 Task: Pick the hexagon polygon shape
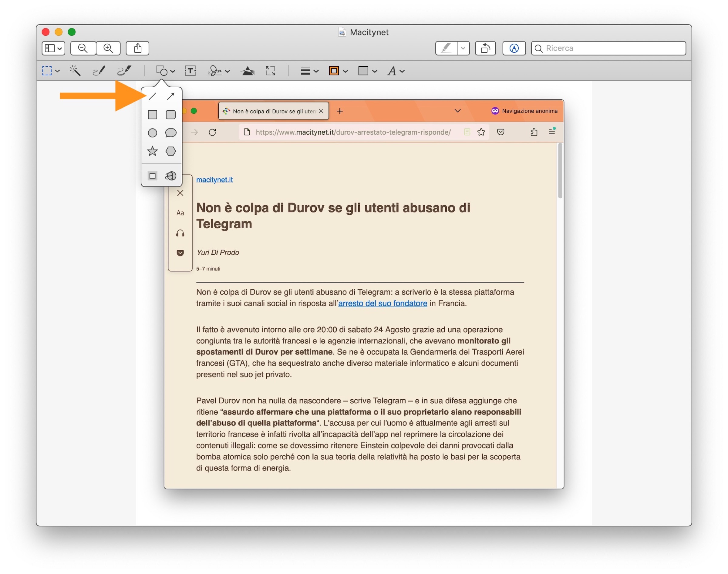(171, 151)
